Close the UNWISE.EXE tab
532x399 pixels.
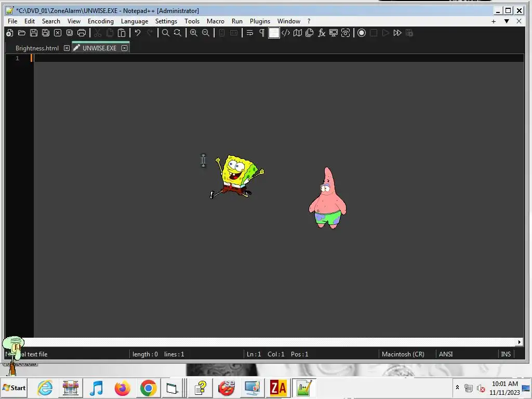(125, 48)
